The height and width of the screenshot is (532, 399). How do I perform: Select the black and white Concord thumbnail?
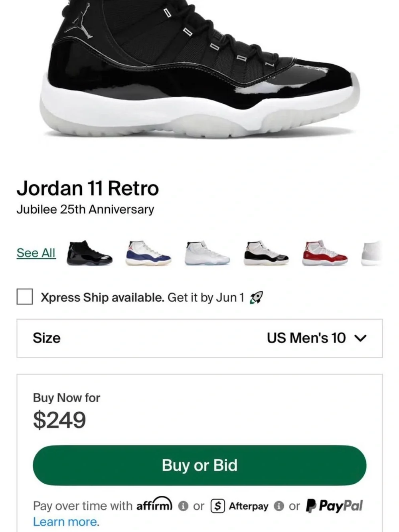click(x=266, y=253)
